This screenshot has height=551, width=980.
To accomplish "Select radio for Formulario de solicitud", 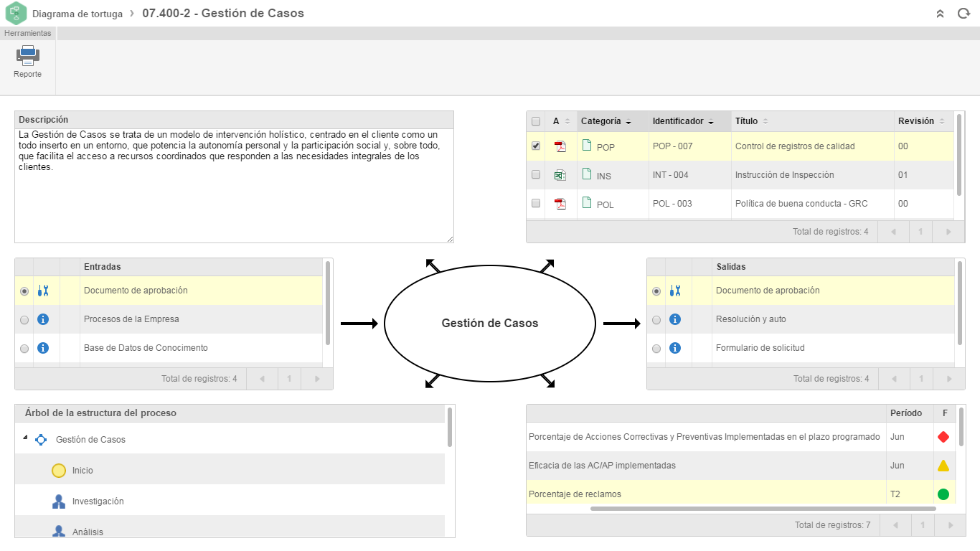I will tap(656, 349).
